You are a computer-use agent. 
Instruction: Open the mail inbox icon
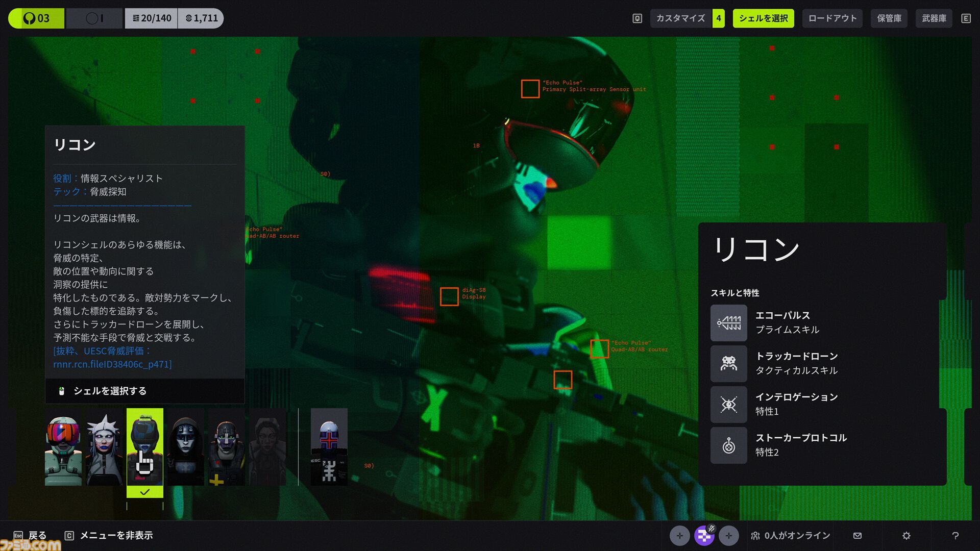(857, 536)
